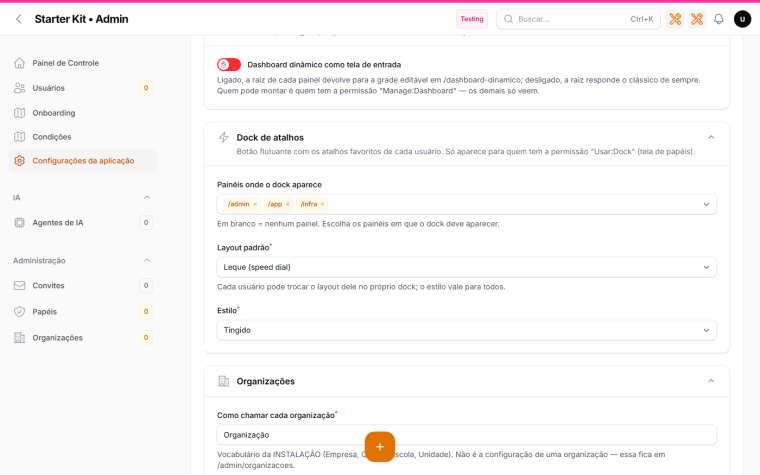Open Agentes de IA menu item
The width and height of the screenshot is (760, 475).
[82, 222]
